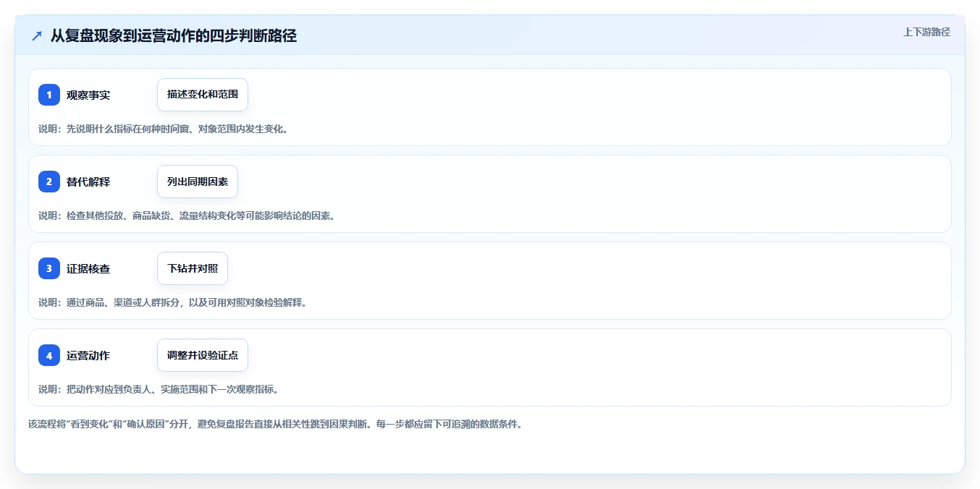Screen dimensions: 980x489
Task: Click the 调整并设验证点 button
Action: click(x=203, y=355)
